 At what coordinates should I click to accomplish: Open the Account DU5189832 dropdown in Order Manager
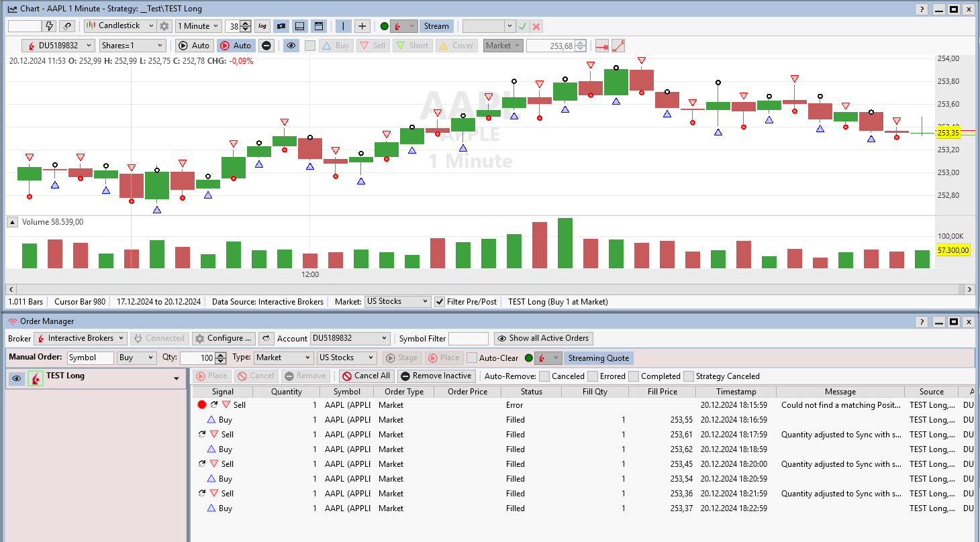[350, 339]
